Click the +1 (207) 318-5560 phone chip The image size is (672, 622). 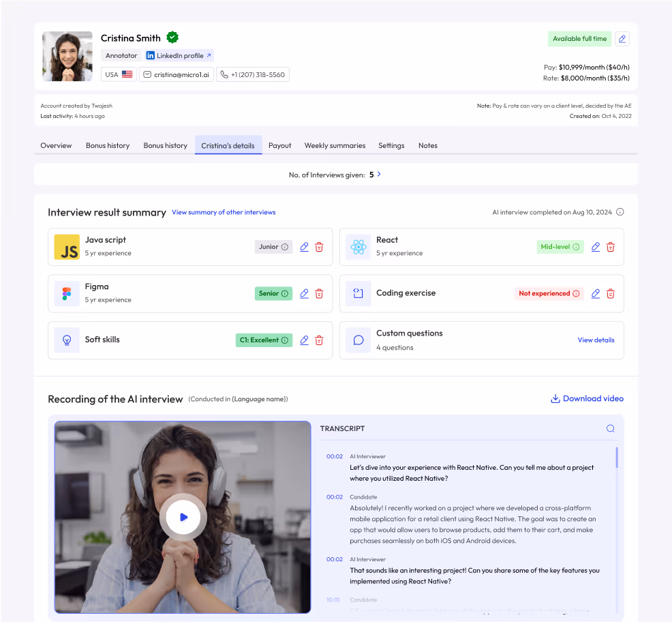(252, 74)
